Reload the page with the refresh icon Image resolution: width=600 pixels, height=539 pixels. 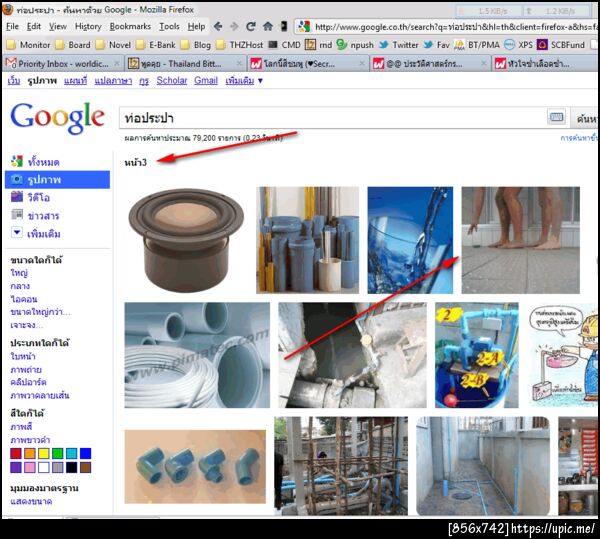[x=251, y=26]
